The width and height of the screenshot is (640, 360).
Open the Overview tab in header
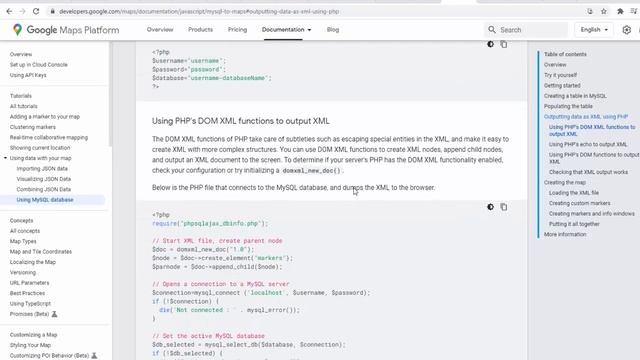click(160, 30)
